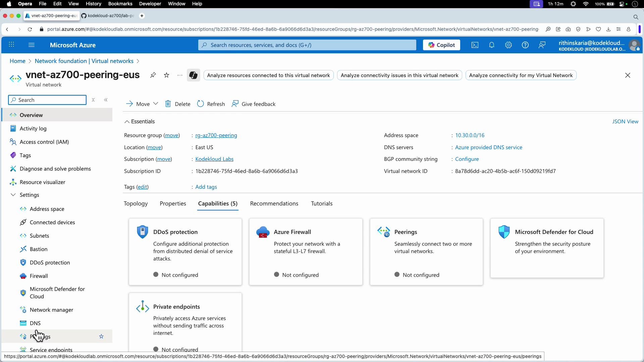Open Microsoft Defender for Cloud card
This screenshot has height=362, width=644.
[x=547, y=248]
